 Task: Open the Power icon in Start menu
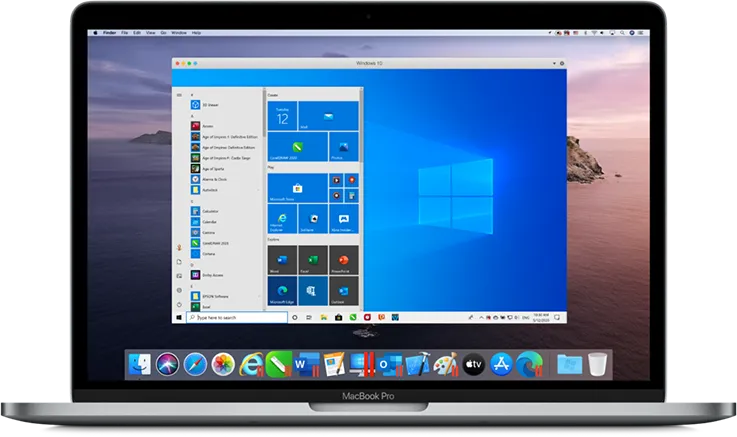click(x=179, y=304)
